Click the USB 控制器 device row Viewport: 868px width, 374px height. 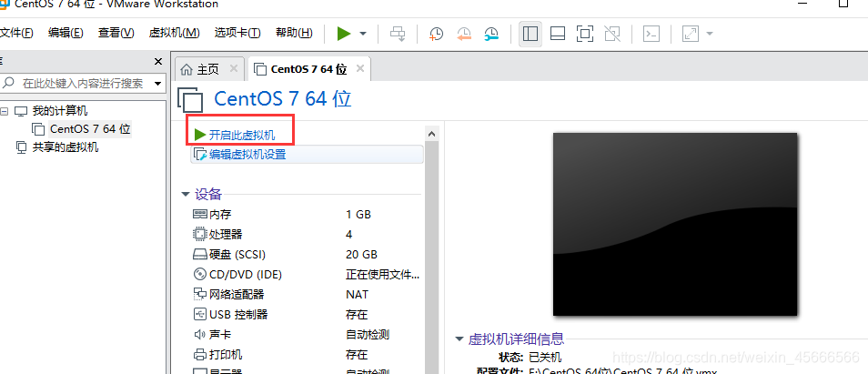(x=306, y=314)
